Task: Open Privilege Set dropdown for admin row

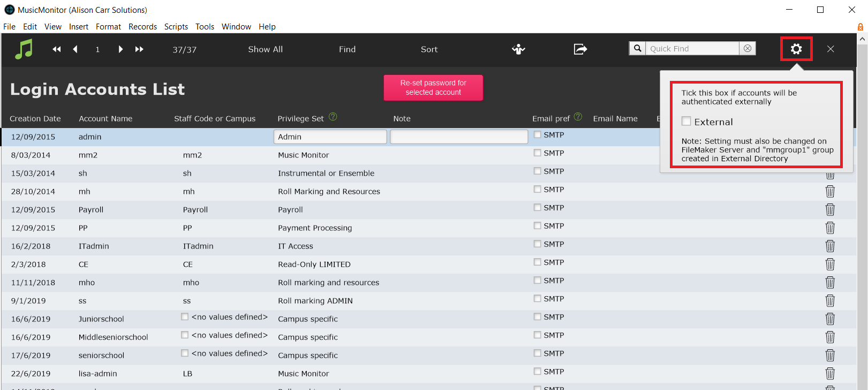Action: pos(330,137)
